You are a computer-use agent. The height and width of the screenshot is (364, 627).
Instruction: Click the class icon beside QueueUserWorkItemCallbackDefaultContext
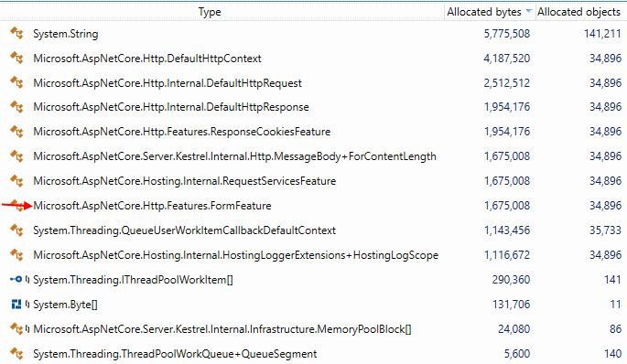(x=16, y=230)
